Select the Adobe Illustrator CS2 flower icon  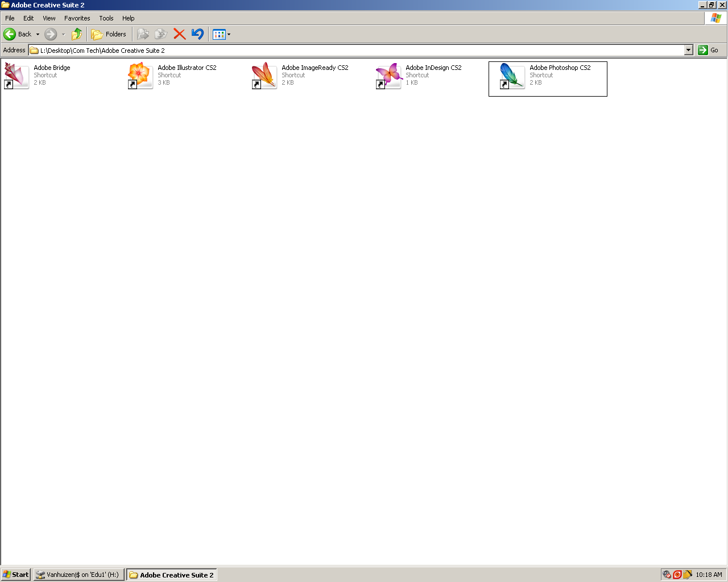[x=140, y=76]
